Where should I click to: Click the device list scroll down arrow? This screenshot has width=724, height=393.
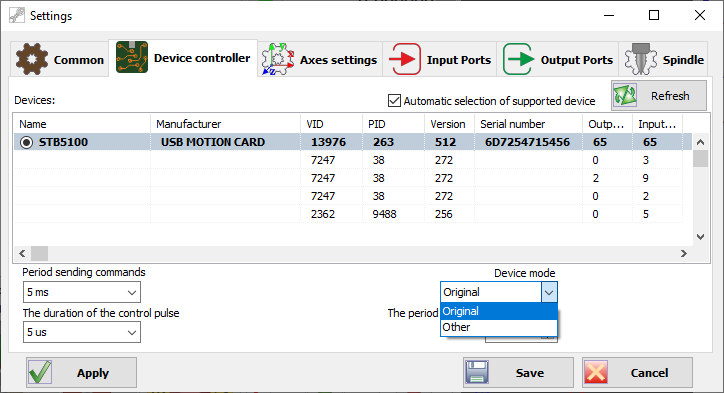pyautogui.click(x=700, y=237)
